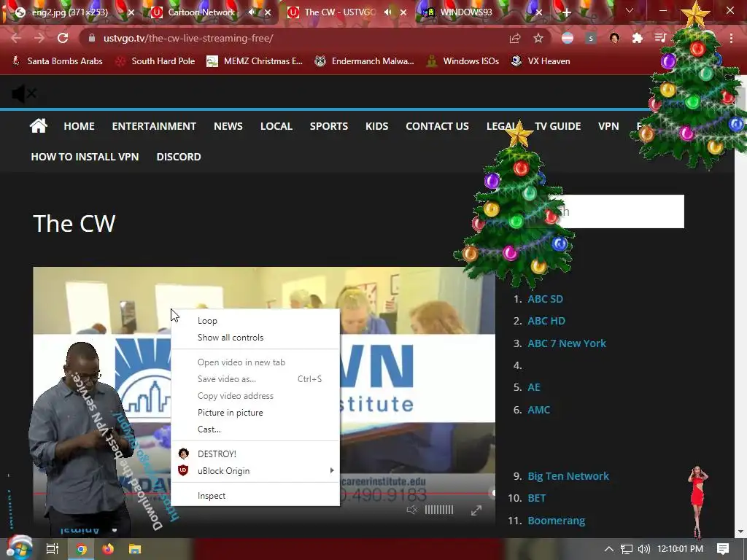Open Task View on the taskbar
Image resolution: width=747 pixels, height=560 pixels.
pyautogui.click(x=52, y=549)
